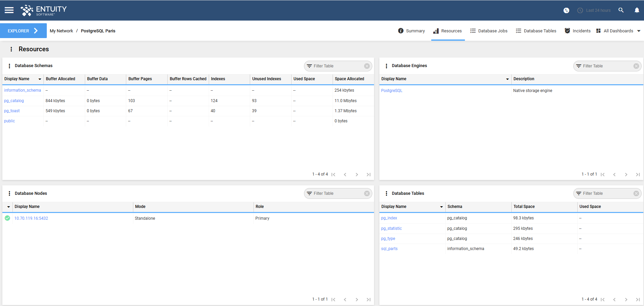Open the pg_toast schema link
Image resolution: width=644 pixels, height=306 pixels.
12,111
